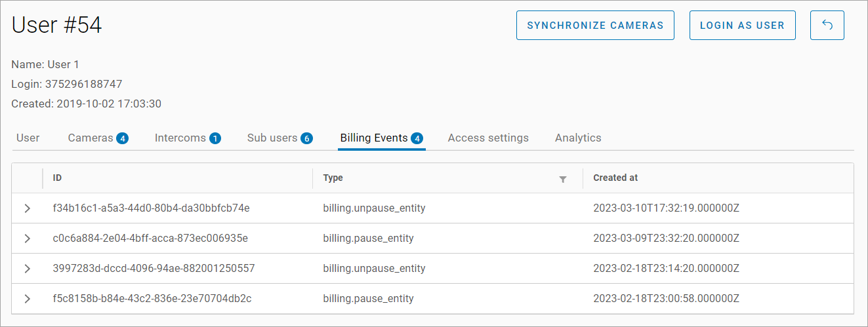The image size is (868, 327).
Task: Open the Cameras tab
Action: tap(97, 138)
